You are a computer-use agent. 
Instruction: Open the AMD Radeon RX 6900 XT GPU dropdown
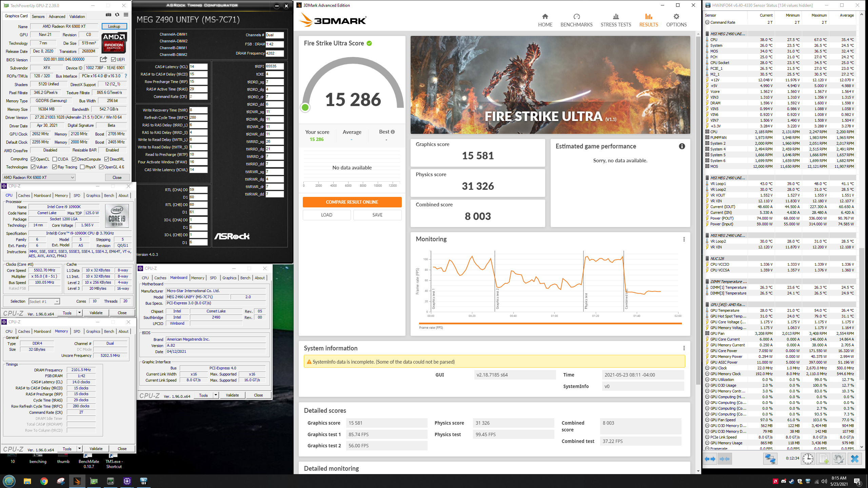pos(39,178)
